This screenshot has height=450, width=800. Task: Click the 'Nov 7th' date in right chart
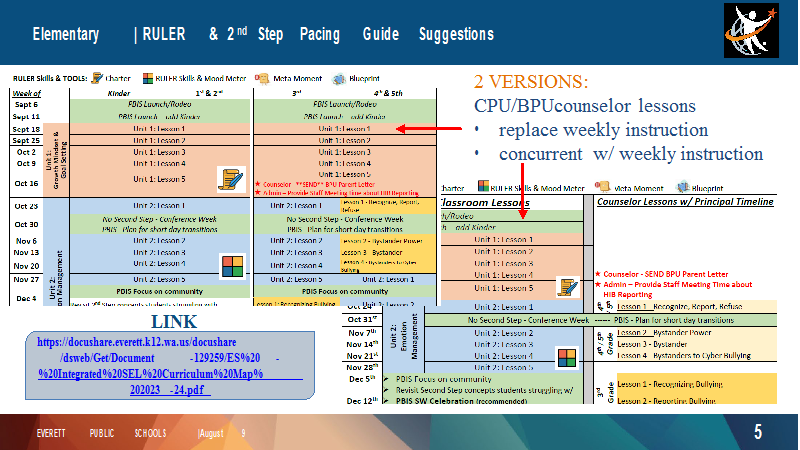click(363, 333)
